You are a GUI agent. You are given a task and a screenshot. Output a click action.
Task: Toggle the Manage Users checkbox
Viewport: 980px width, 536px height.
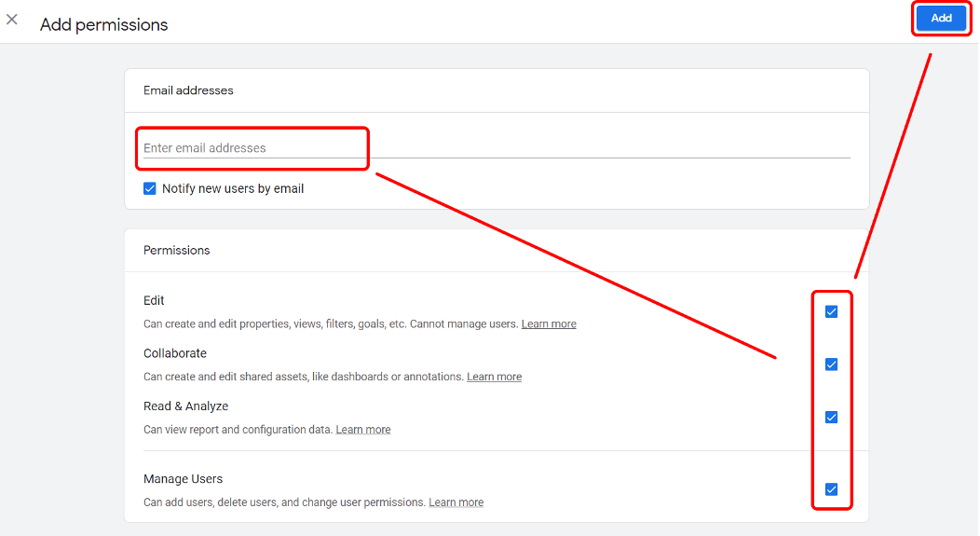pyautogui.click(x=831, y=489)
